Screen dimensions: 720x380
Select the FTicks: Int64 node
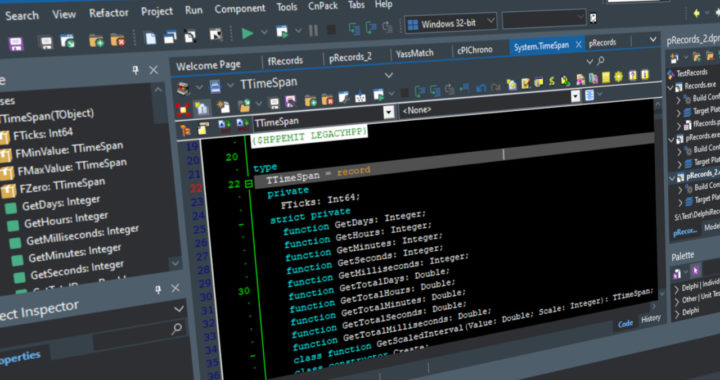43,134
